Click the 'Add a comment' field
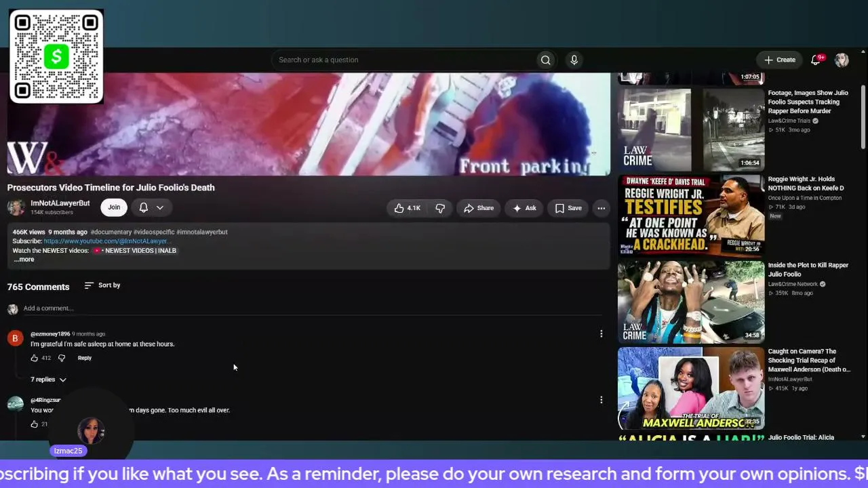Viewport: 868px width, 488px height. [313, 308]
